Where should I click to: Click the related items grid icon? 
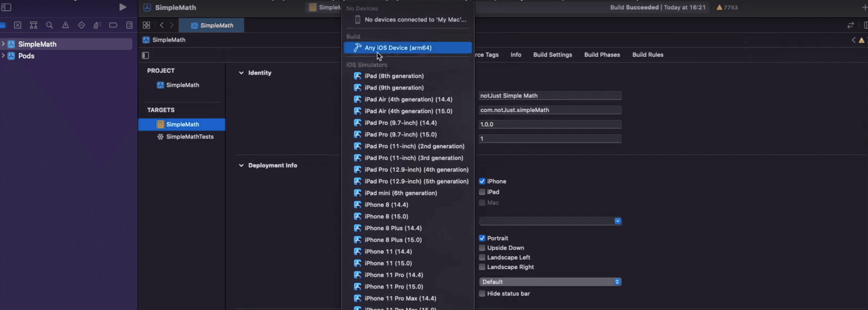(x=146, y=25)
